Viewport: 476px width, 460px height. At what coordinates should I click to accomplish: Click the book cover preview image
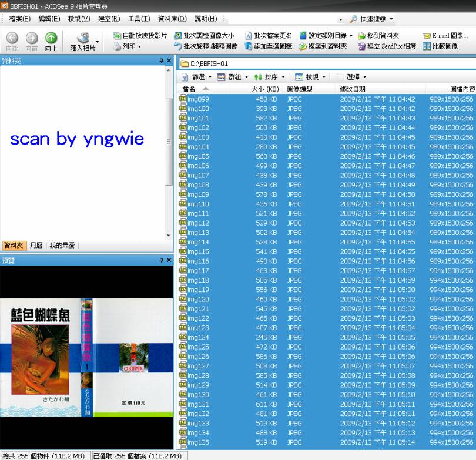coord(86,357)
